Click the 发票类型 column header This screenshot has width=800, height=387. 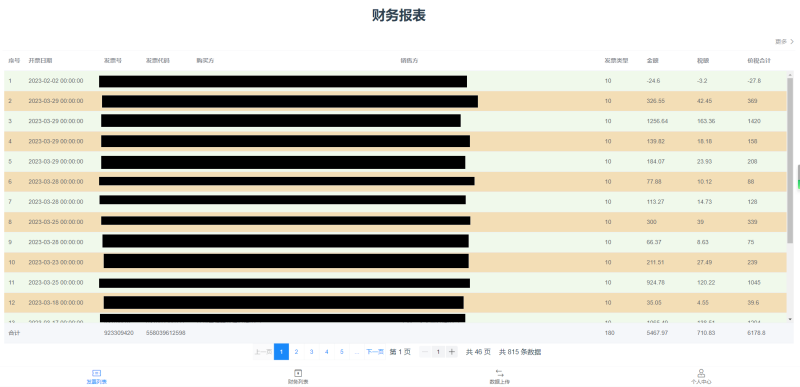click(x=616, y=61)
